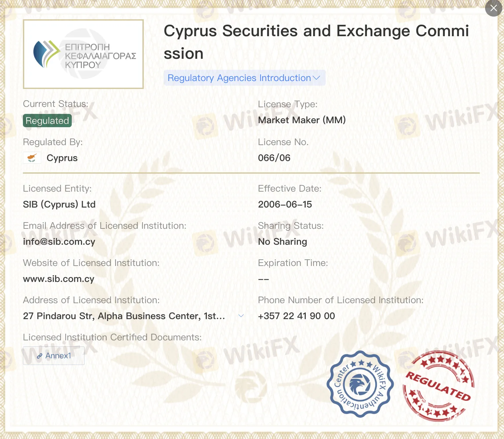The image size is (504, 439).
Task: Click the address 27 Pindarou Str text
Action: click(124, 316)
